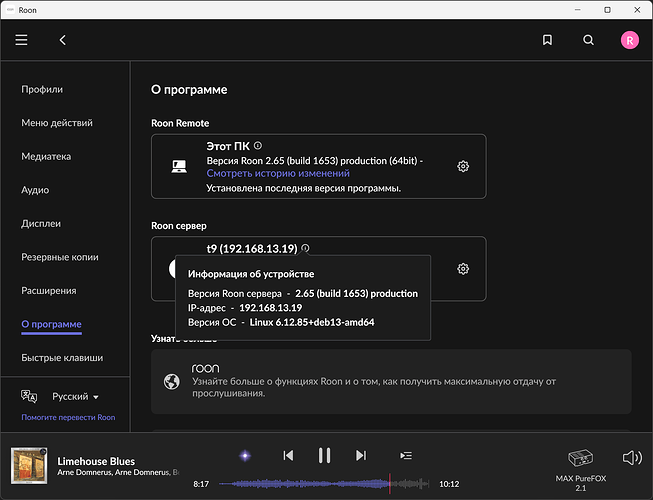Minimize the Roon window
653x500 pixels.
coord(578,10)
